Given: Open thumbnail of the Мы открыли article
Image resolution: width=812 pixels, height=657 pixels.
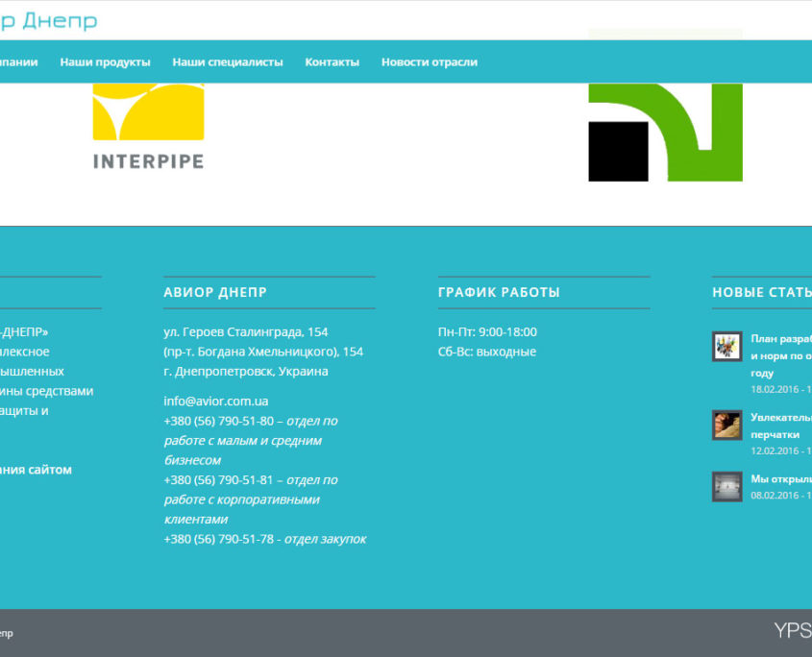Looking at the screenshot, I should tap(727, 487).
